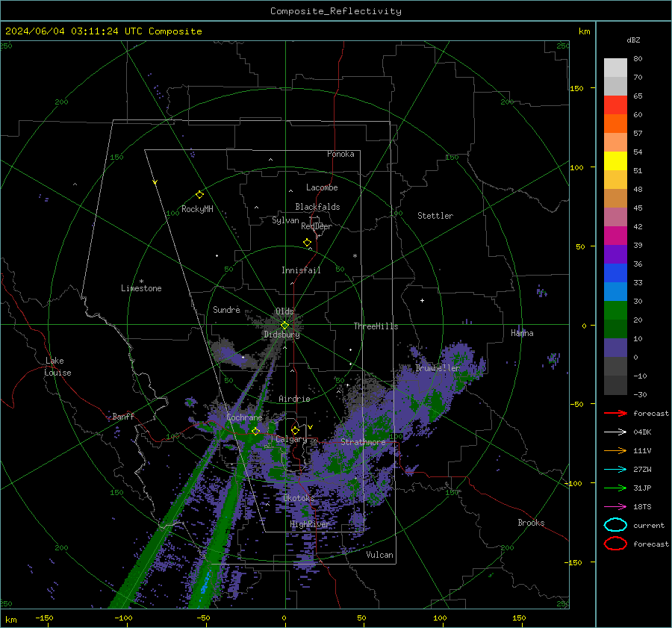Click the Sundre town label

pyautogui.click(x=226, y=310)
